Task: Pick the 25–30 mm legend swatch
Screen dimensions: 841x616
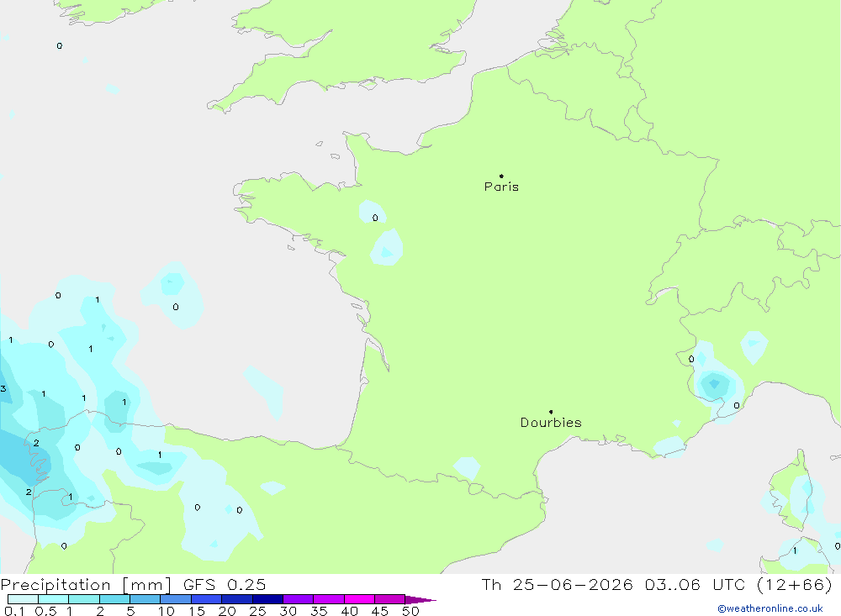Action: pos(267,599)
